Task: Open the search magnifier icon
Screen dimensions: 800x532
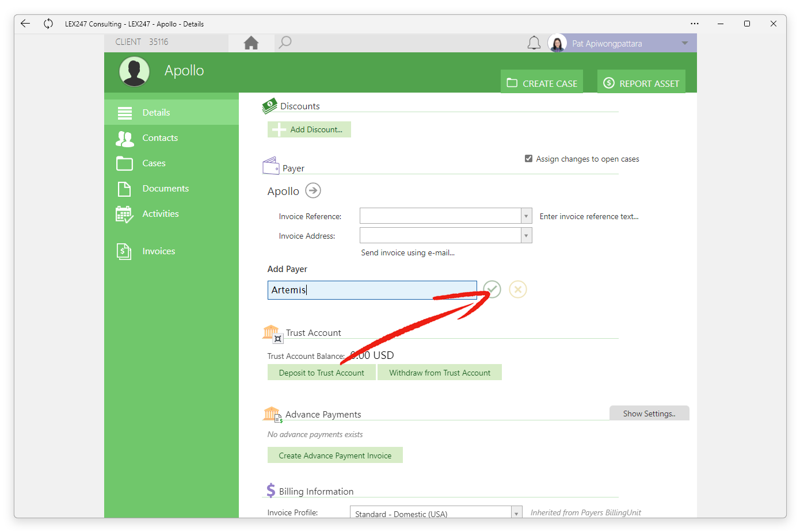Action: pyautogui.click(x=285, y=43)
